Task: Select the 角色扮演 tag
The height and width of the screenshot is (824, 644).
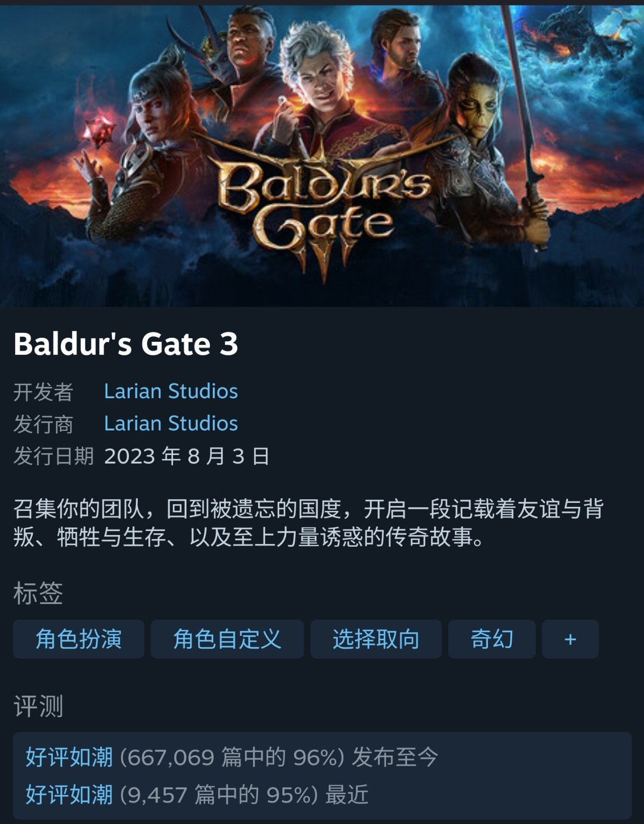Action: click(78, 639)
